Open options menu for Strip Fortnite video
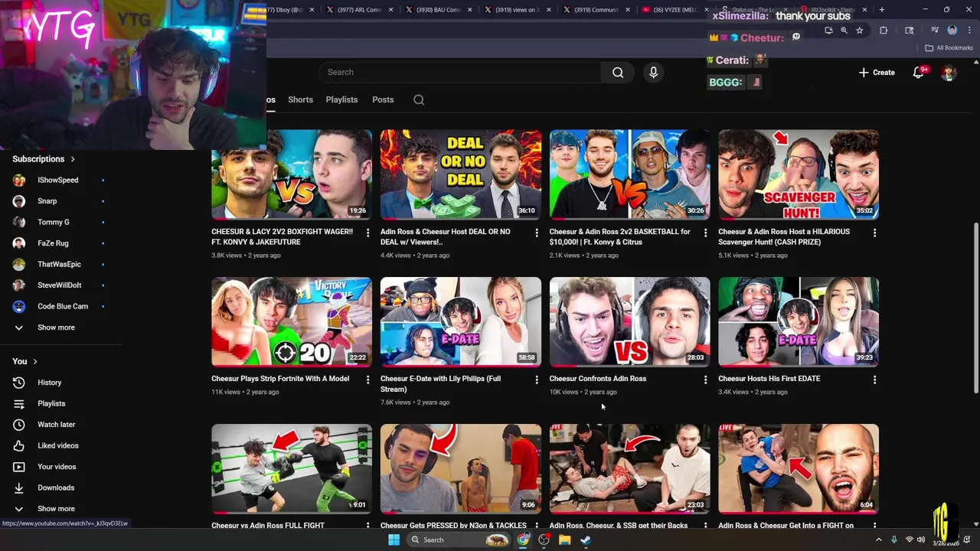Screen dimensions: 980x551 [x=367, y=380]
